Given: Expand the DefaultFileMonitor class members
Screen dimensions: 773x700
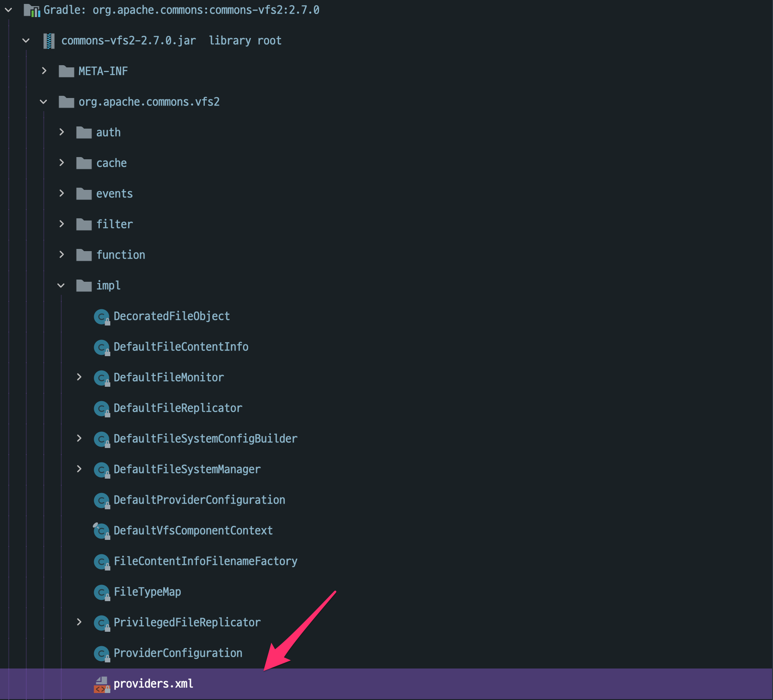Looking at the screenshot, I should point(79,377).
